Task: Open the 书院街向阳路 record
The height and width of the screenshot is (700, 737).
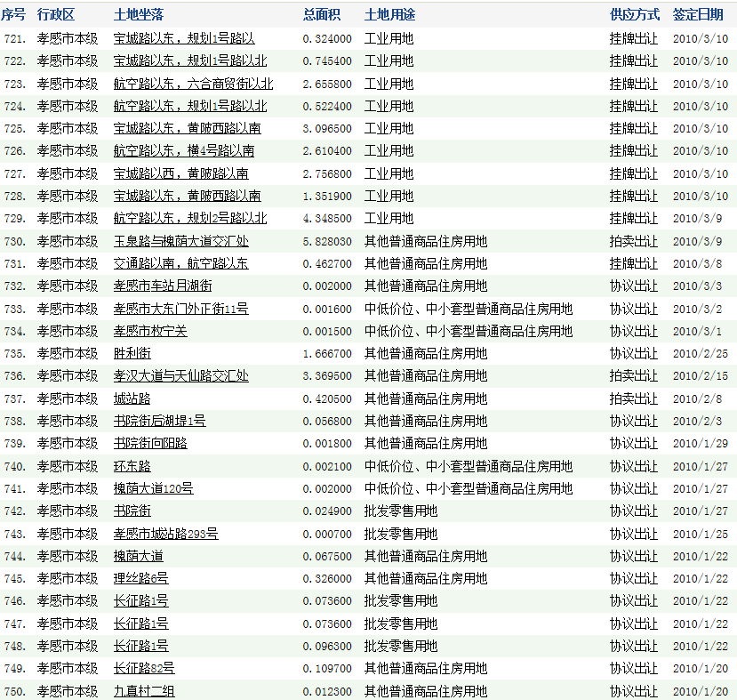Action: point(150,443)
